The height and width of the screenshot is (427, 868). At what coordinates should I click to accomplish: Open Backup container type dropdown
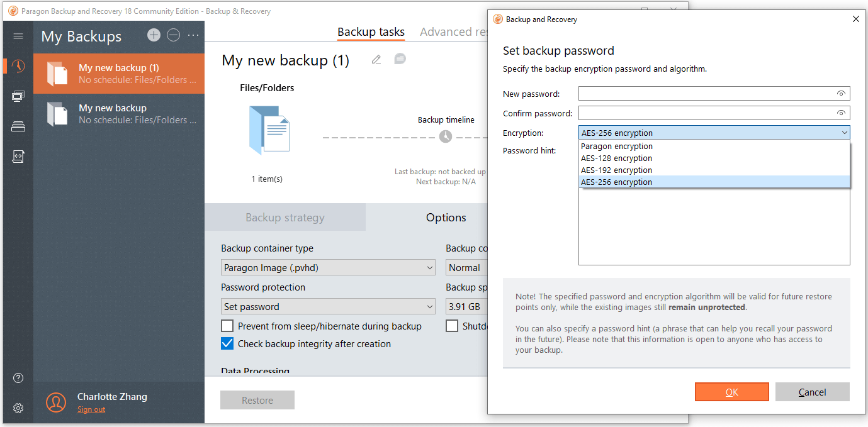(328, 267)
